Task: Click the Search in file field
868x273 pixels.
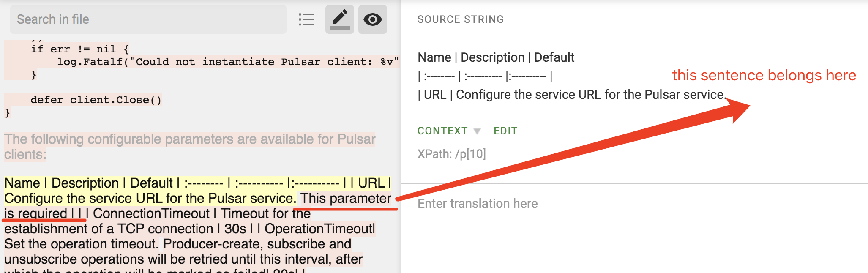Action: click(148, 19)
